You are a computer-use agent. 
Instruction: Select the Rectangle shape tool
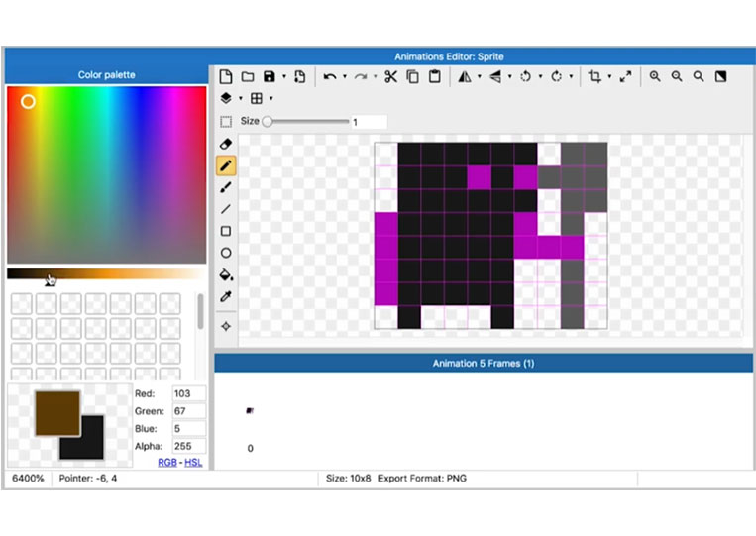click(226, 231)
